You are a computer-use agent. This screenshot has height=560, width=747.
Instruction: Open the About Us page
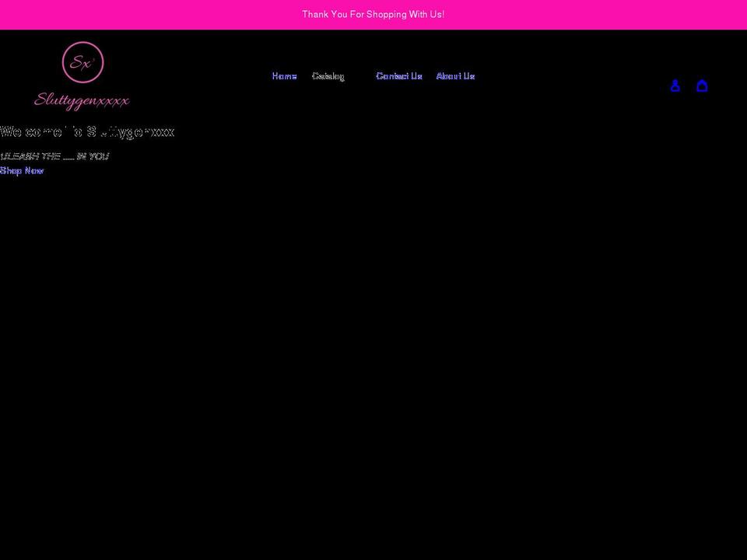(454, 75)
